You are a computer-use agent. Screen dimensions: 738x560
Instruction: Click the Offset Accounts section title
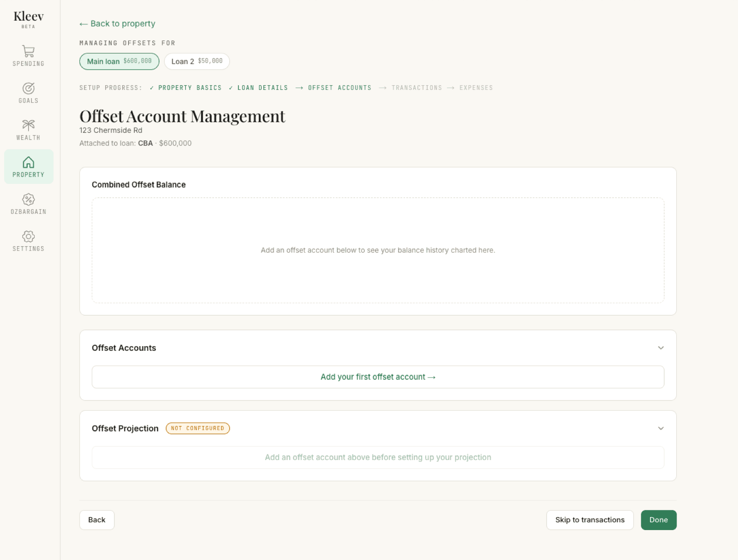point(124,348)
